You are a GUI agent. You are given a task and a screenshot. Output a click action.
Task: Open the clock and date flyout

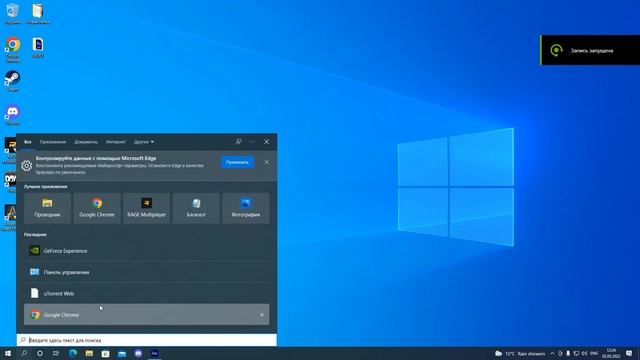tap(611, 353)
